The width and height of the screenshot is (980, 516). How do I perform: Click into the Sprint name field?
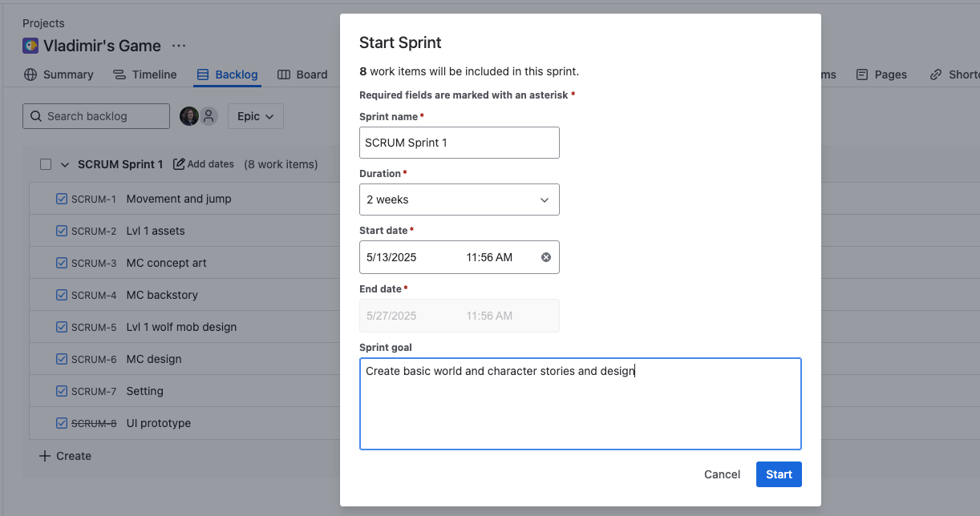459,143
